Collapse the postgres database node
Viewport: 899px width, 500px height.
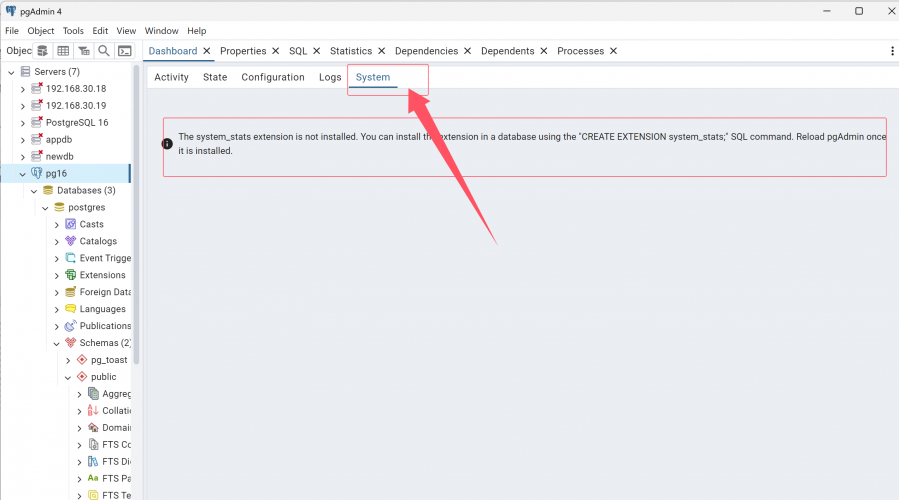(x=45, y=208)
